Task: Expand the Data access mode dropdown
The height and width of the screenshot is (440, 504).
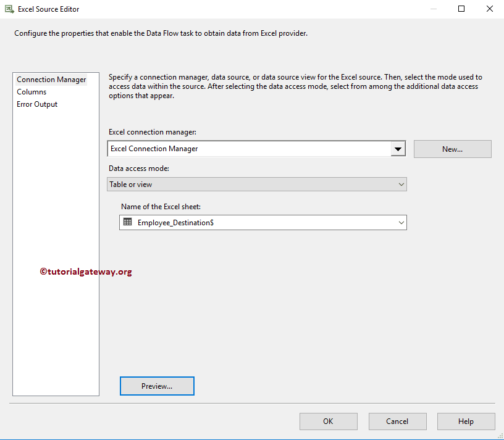Action: tap(401, 184)
